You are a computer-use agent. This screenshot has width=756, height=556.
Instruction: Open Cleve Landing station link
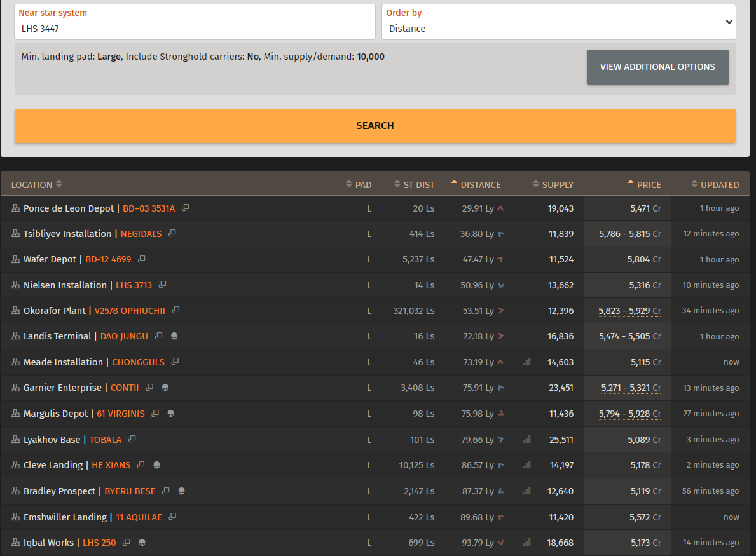tap(53, 465)
